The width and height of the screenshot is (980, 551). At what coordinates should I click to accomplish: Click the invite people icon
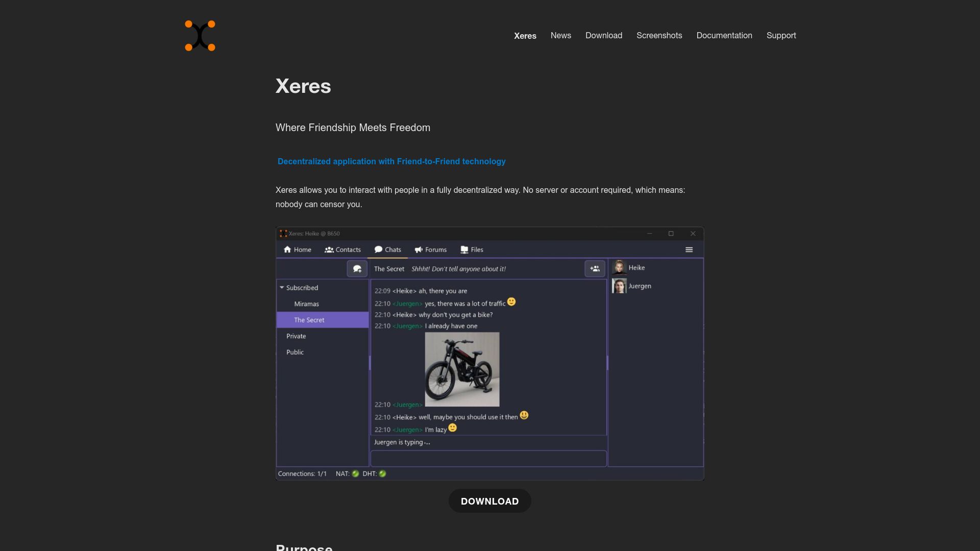tap(595, 268)
